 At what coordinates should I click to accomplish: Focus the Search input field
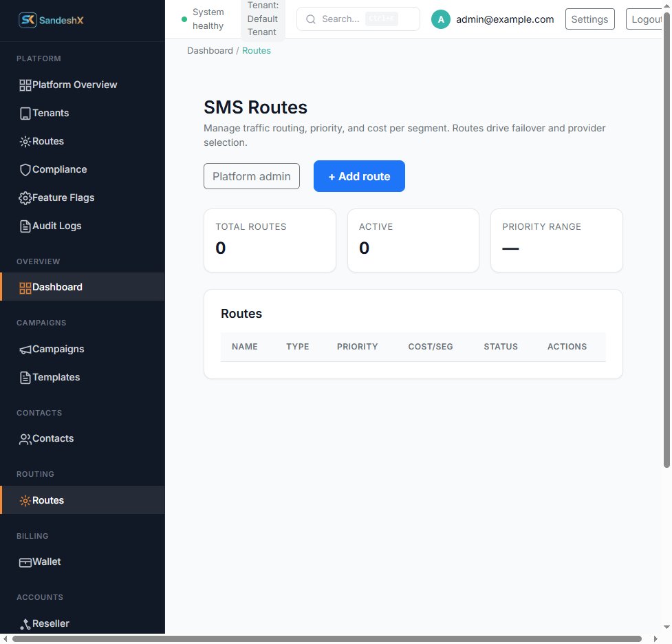tap(358, 19)
